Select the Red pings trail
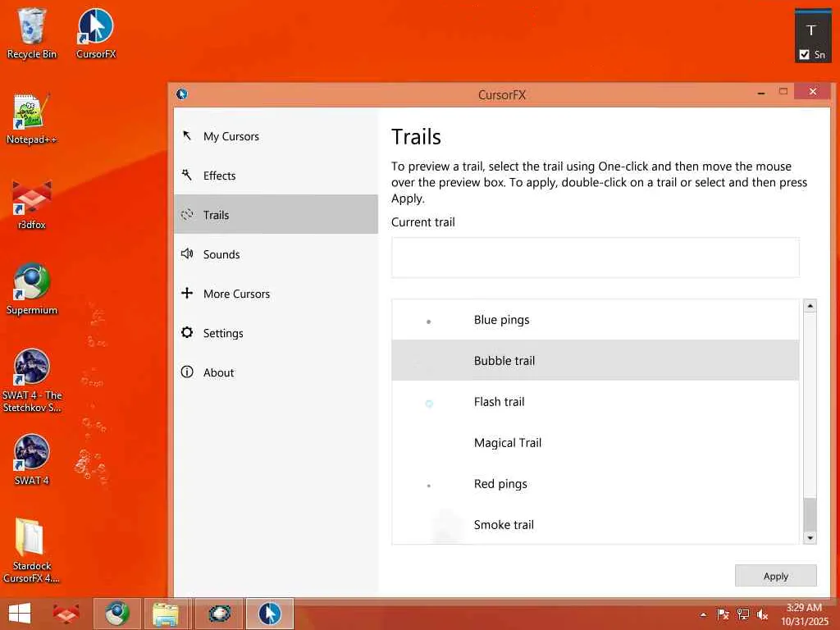Image resolution: width=840 pixels, height=630 pixels. [596, 483]
